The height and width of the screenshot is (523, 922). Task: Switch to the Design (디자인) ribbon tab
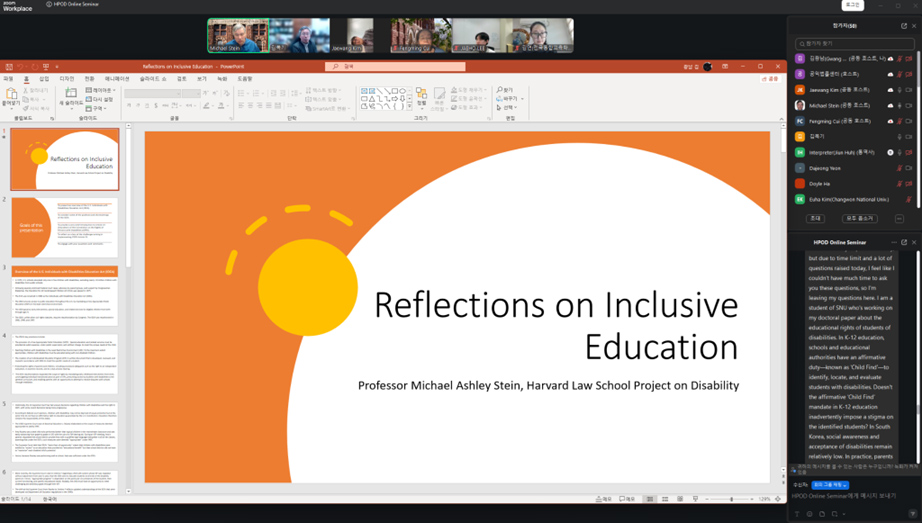[x=66, y=79]
